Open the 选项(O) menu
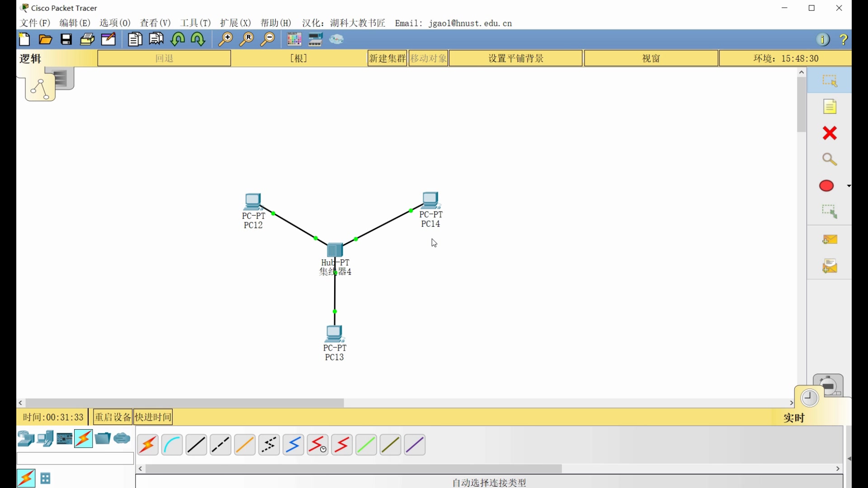 point(115,23)
